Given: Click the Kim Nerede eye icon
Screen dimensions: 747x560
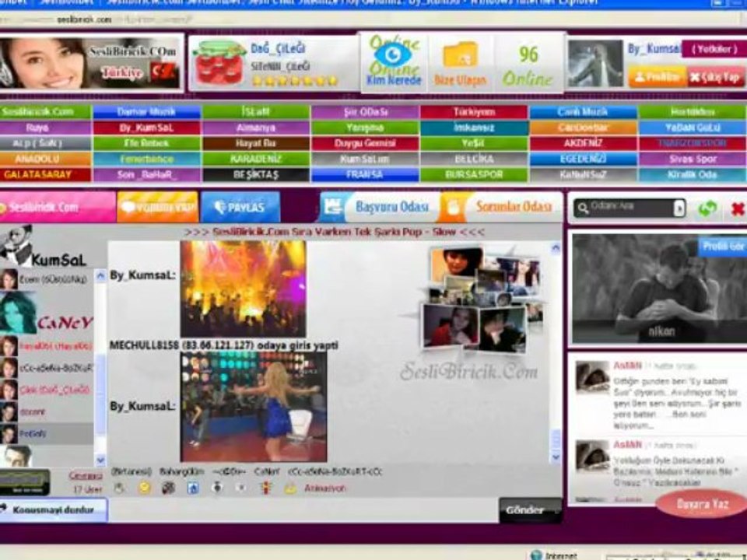Looking at the screenshot, I should point(393,55).
